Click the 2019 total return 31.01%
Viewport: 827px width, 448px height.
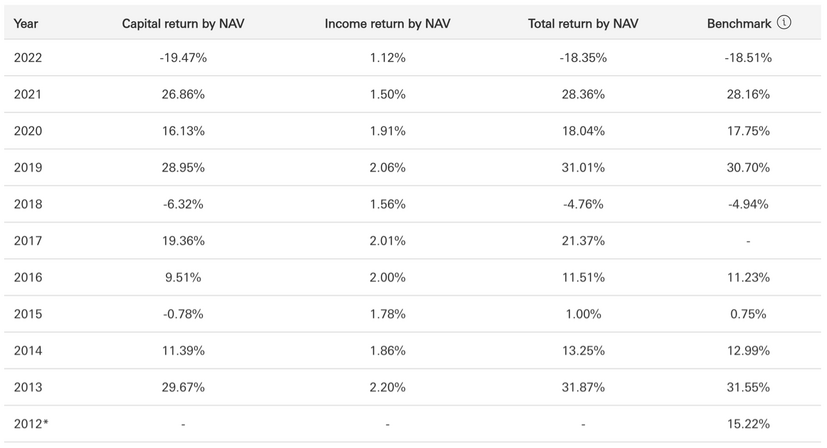(x=583, y=167)
